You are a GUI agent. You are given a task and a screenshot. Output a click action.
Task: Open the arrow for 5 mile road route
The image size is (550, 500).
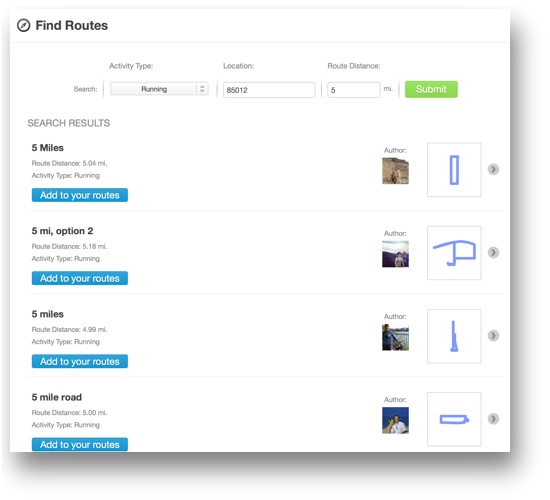493,419
